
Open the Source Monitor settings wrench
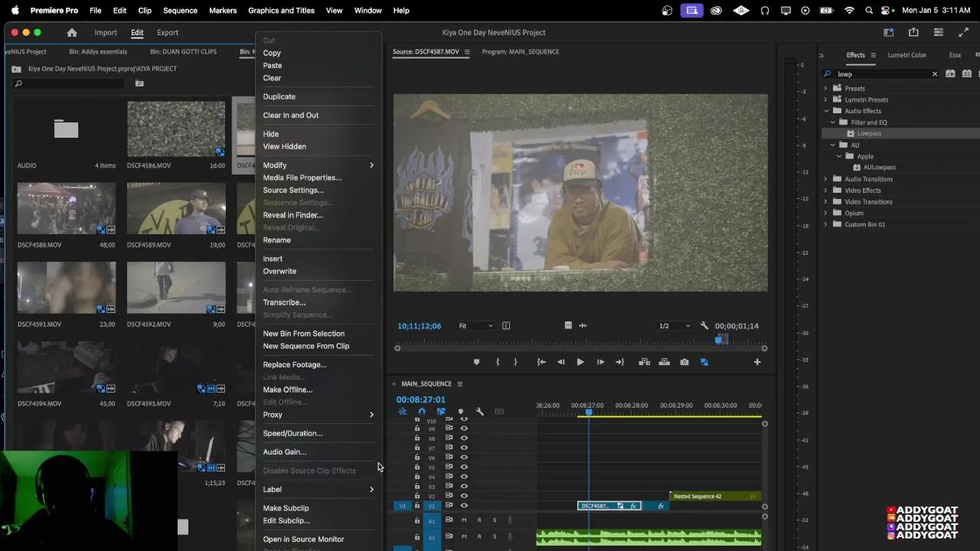point(704,326)
